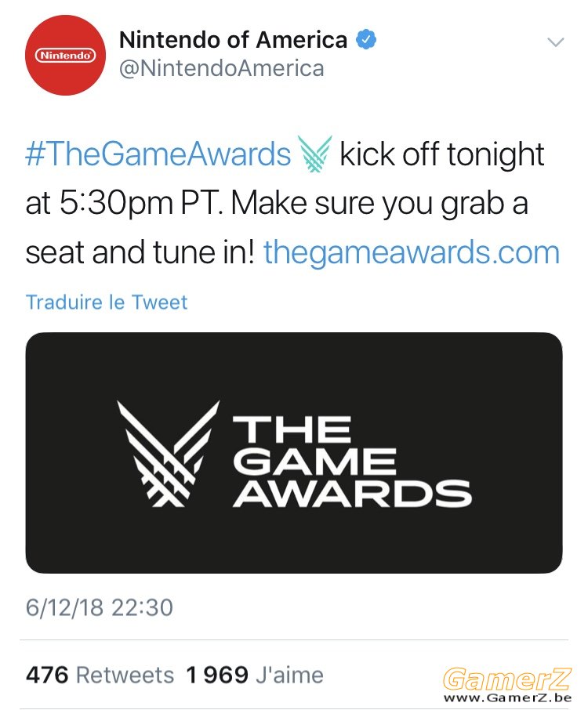This screenshot has width=588, height=710.
Task: View the 476 Retweets list
Action: (x=100, y=675)
